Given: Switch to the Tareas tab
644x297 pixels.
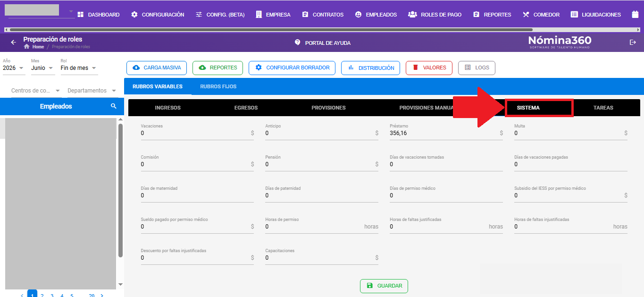Looking at the screenshot, I should pyautogui.click(x=603, y=108).
